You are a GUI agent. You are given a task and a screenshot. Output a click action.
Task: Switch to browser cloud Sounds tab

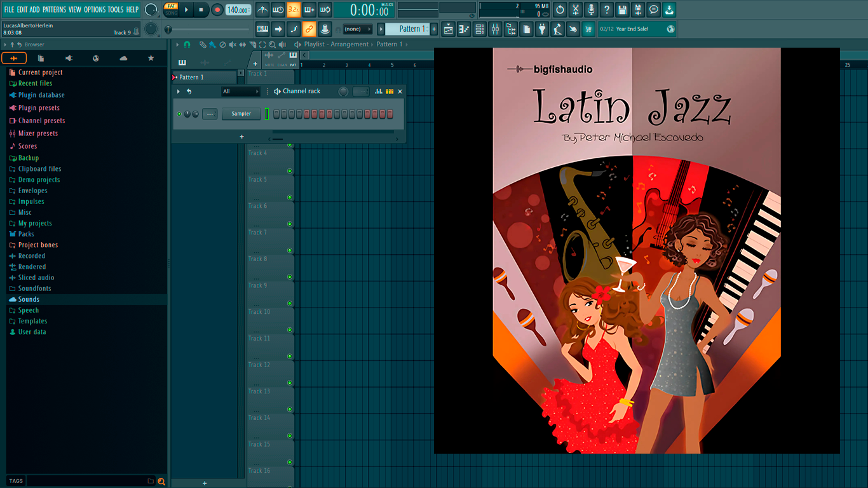pyautogui.click(x=123, y=58)
